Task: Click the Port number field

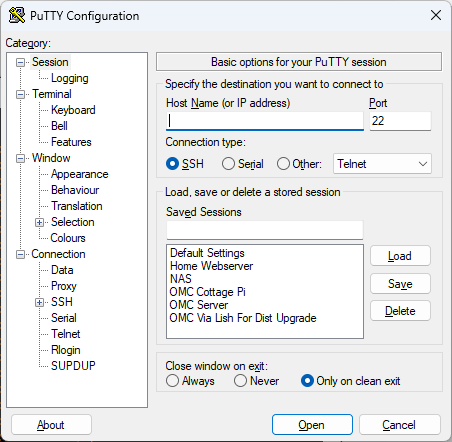Action: point(400,121)
